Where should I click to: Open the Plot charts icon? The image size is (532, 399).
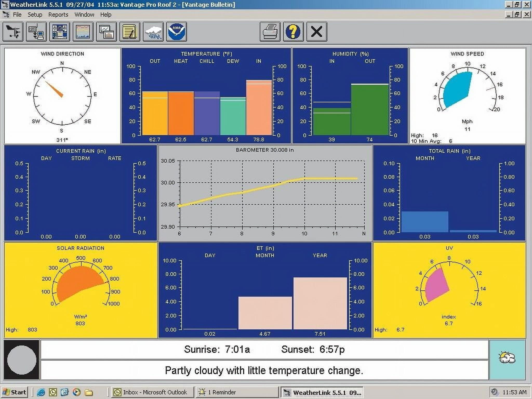click(x=106, y=32)
